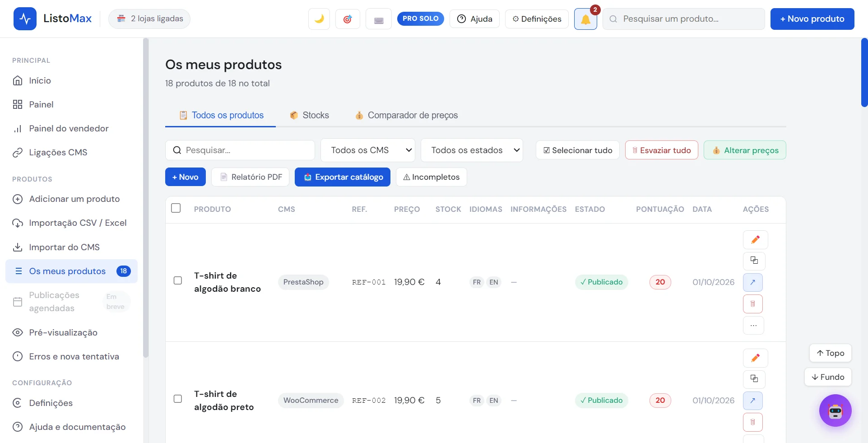Viewport: 868px width, 443px height.
Task: Duplicate the T-shirt de algodão preto product
Action: pyautogui.click(x=754, y=379)
